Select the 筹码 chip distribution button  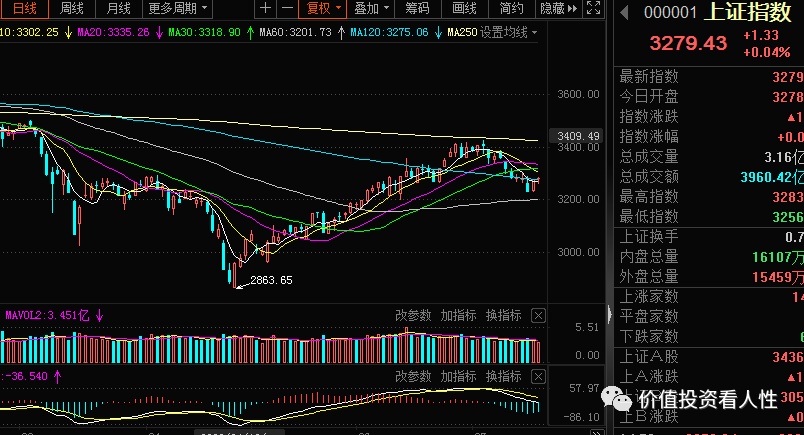click(x=417, y=8)
